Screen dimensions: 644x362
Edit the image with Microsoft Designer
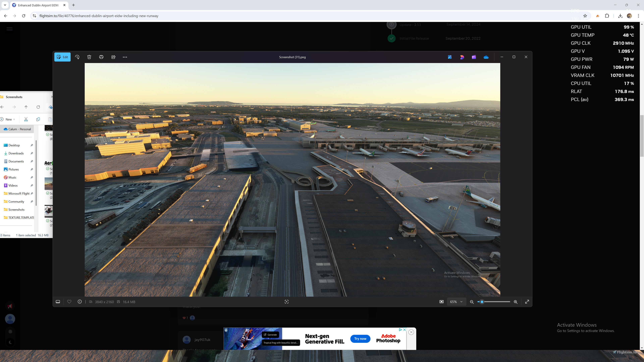[462, 57]
